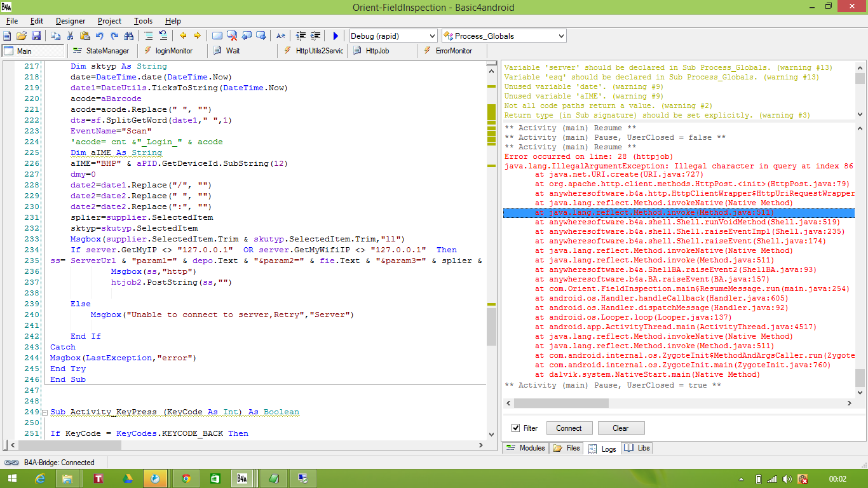The image size is (868, 488).
Task: Open the B4A icon in the Windows taskbar
Action: 243,478
